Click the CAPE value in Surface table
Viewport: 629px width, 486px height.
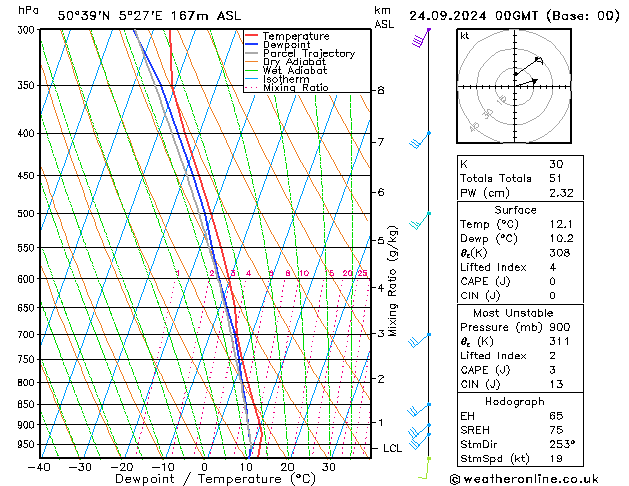[x=553, y=281]
